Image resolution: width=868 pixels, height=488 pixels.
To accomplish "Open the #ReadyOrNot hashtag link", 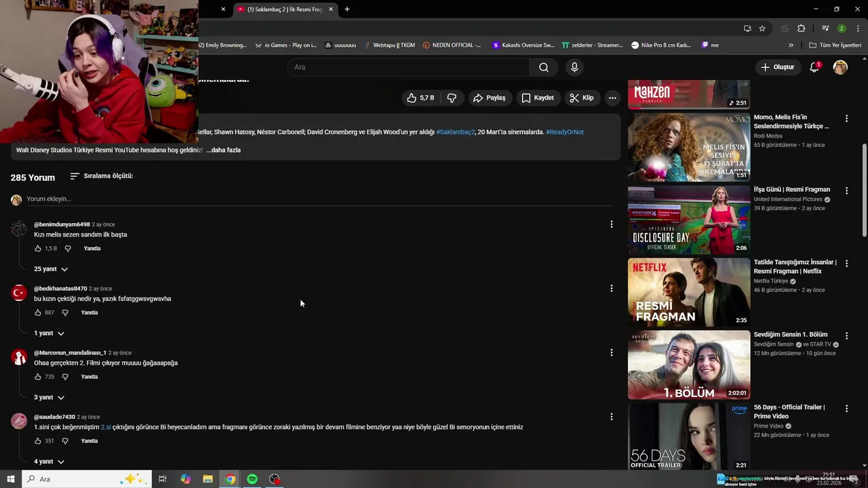I will coord(564,132).
